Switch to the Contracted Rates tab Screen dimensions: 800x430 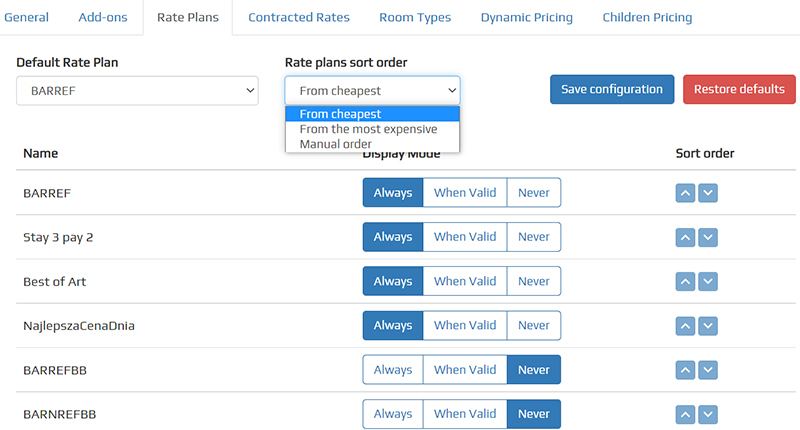[x=299, y=17]
